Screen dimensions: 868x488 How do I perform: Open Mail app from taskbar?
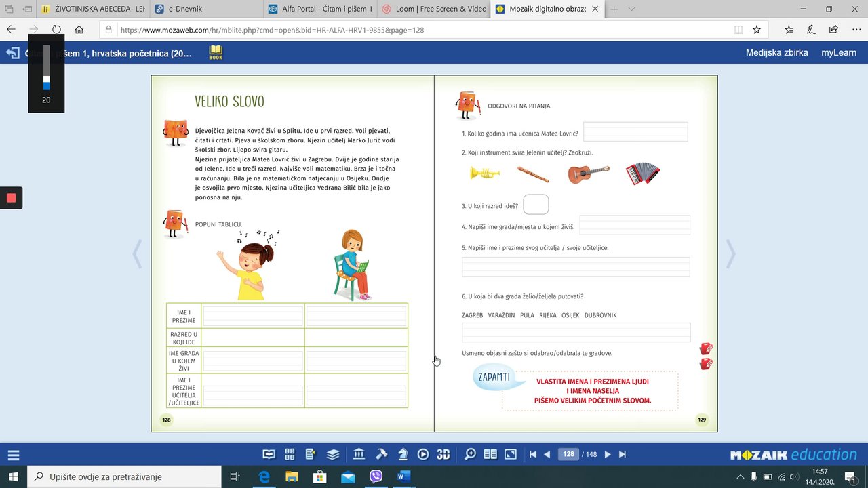click(348, 476)
